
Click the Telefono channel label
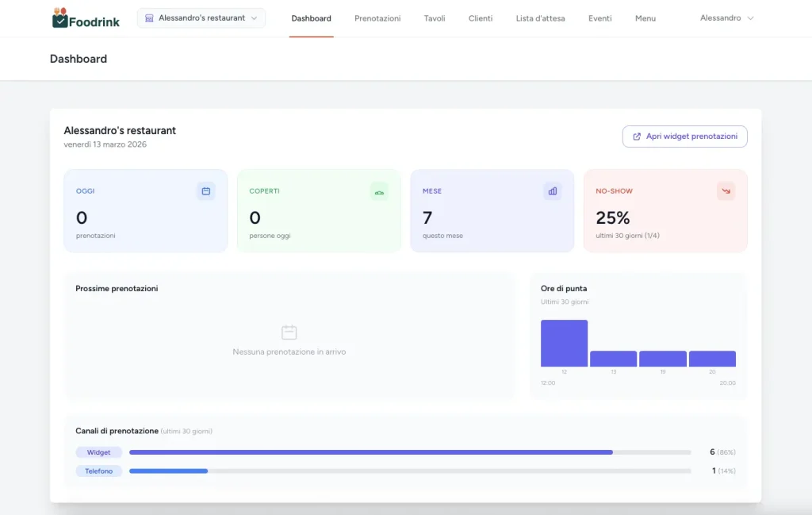(99, 471)
